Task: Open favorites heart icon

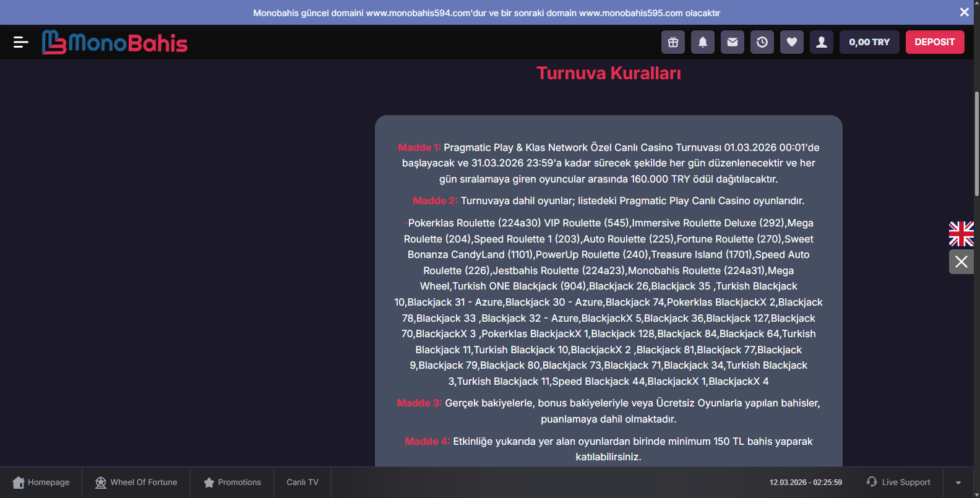Action: tap(792, 42)
